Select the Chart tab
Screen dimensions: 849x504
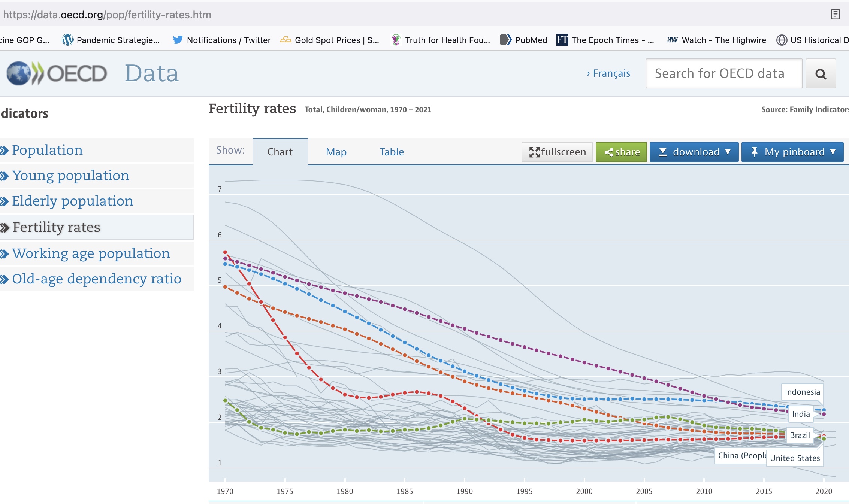click(280, 152)
